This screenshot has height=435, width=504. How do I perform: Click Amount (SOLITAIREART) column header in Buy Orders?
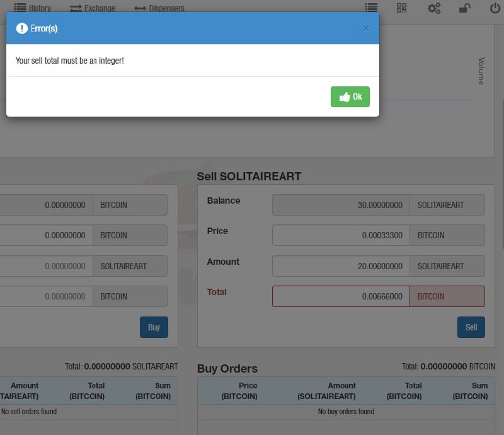326,391
